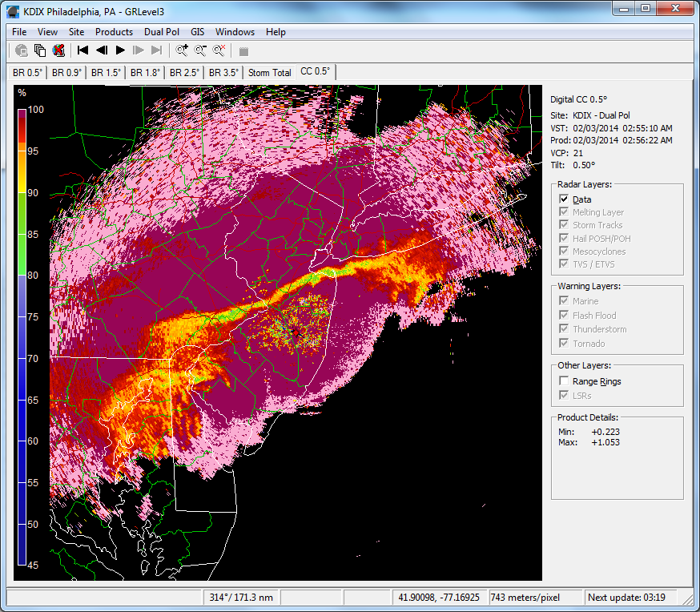This screenshot has width=700, height=612.
Task: Click the Prod: 02/03/2014 02:56:22 AM line
Action: point(611,140)
